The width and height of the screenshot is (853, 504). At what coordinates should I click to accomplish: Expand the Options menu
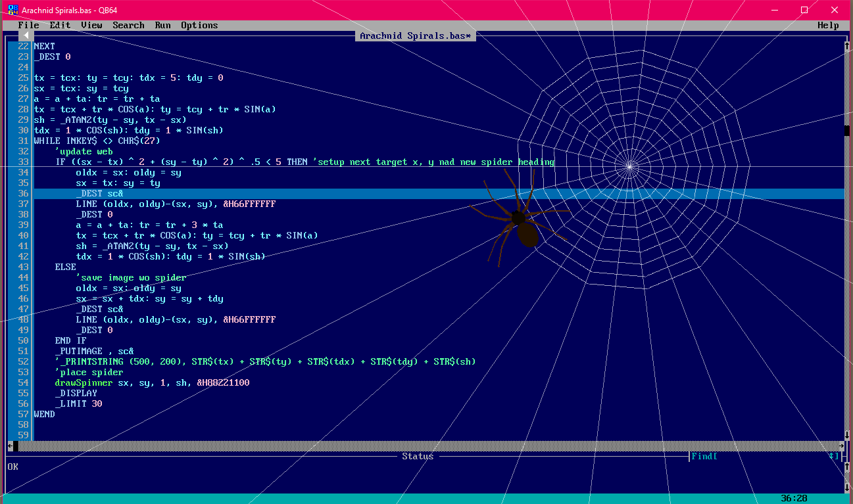[x=199, y=25]
